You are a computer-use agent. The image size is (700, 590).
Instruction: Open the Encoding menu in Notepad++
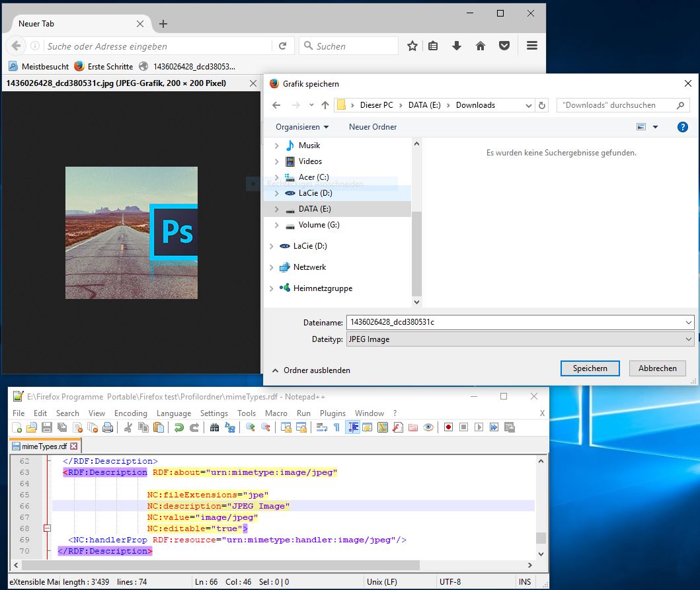point(131,413)
